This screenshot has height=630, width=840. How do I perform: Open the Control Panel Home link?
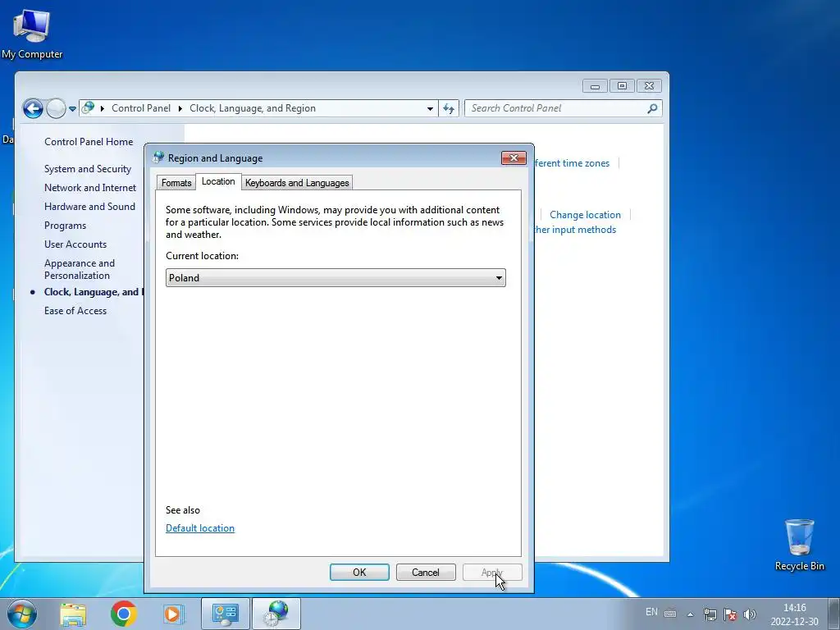89,142
